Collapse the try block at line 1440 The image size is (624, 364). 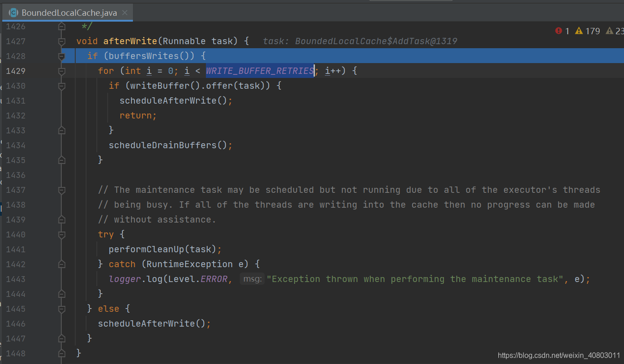(62, 235)
